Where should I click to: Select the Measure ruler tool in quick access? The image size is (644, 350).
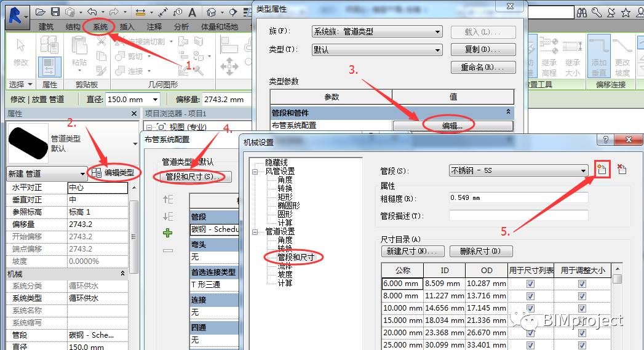click(140, 12)
